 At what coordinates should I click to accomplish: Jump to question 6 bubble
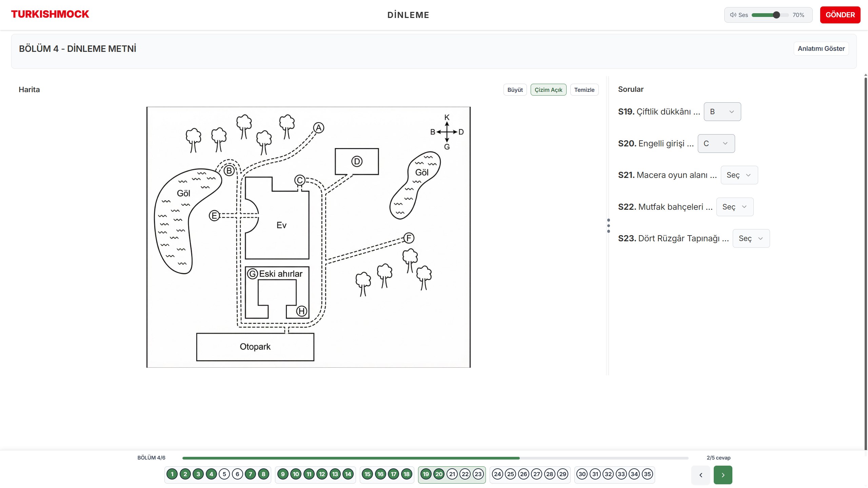tap(237, 474)
